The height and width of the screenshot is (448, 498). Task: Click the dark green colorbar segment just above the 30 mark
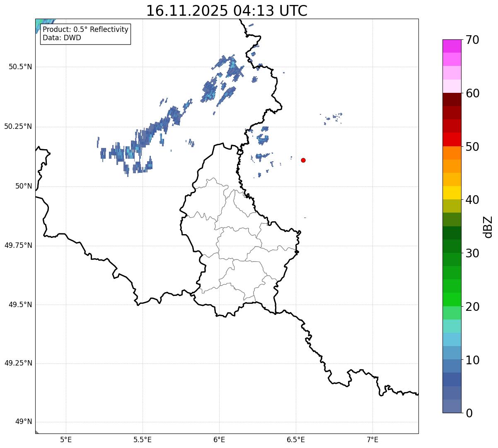pos(452,246)
